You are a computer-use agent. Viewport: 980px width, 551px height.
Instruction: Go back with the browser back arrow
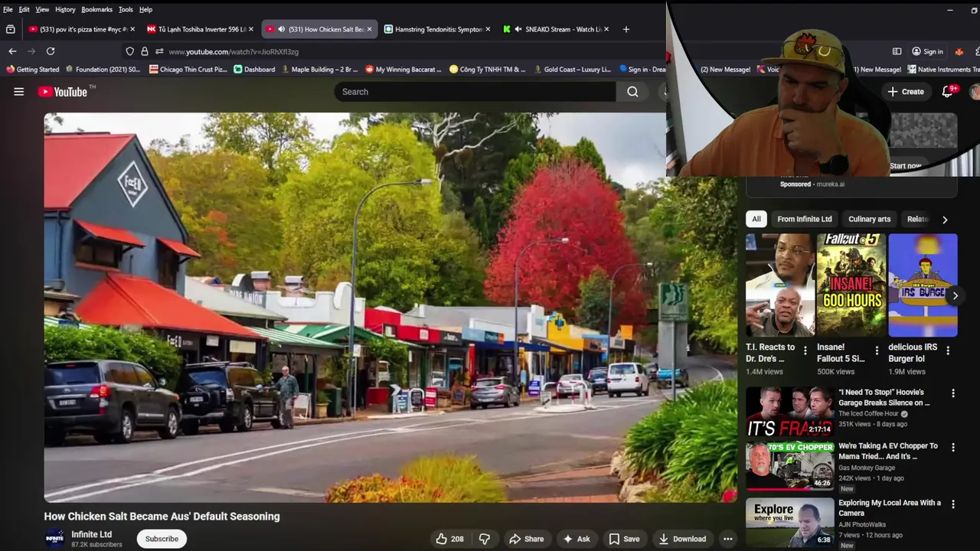click(12, 51)
